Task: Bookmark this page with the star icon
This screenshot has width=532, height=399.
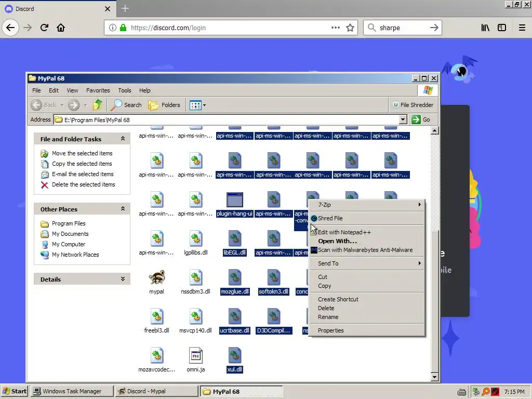Action: 350,28
